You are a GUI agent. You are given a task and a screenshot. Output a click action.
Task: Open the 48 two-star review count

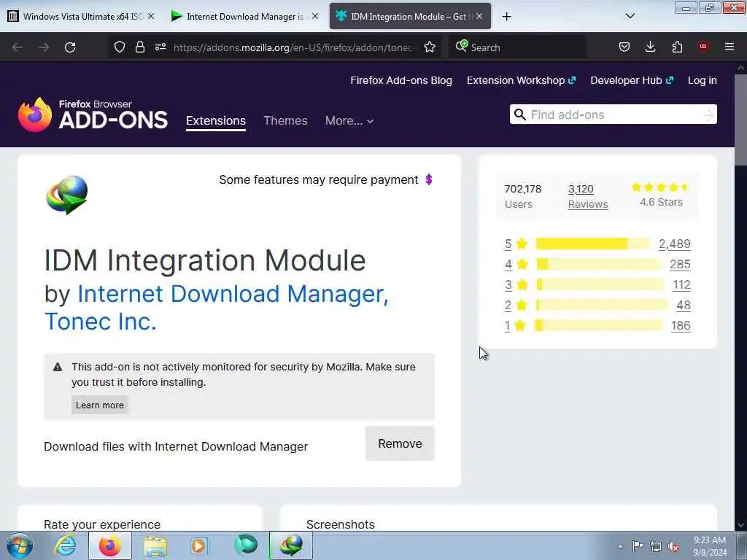tap(684, 306)
